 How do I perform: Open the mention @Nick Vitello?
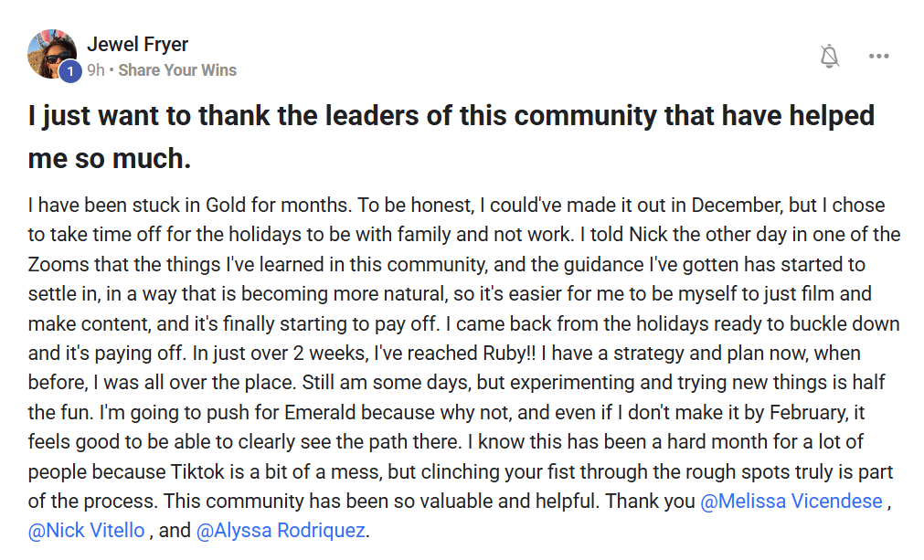(86, 531)
